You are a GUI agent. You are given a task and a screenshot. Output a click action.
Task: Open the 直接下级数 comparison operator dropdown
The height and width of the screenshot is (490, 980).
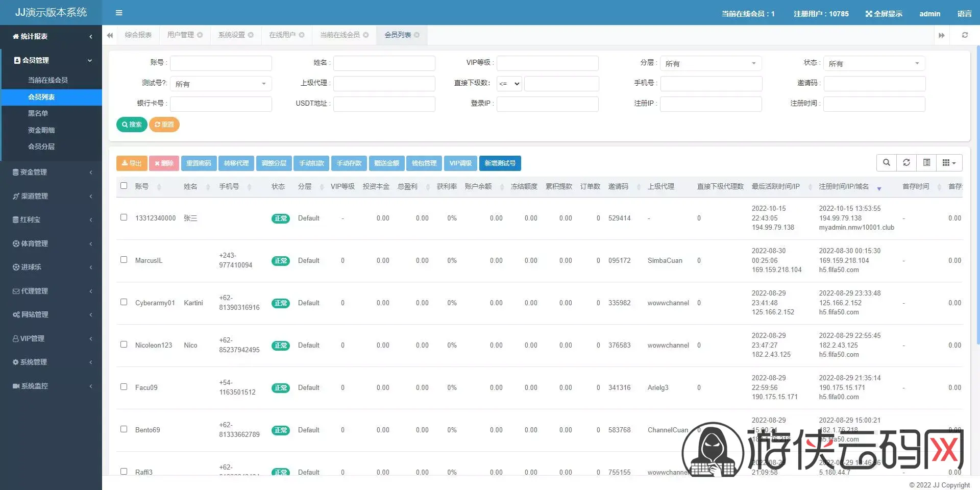click(x=509, y=84)
